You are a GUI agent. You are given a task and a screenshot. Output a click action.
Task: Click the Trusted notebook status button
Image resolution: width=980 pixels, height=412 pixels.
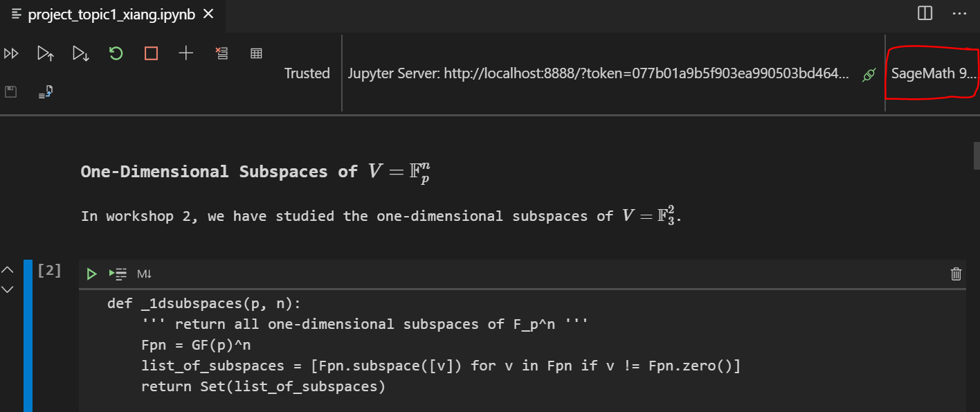click(307, 73)
